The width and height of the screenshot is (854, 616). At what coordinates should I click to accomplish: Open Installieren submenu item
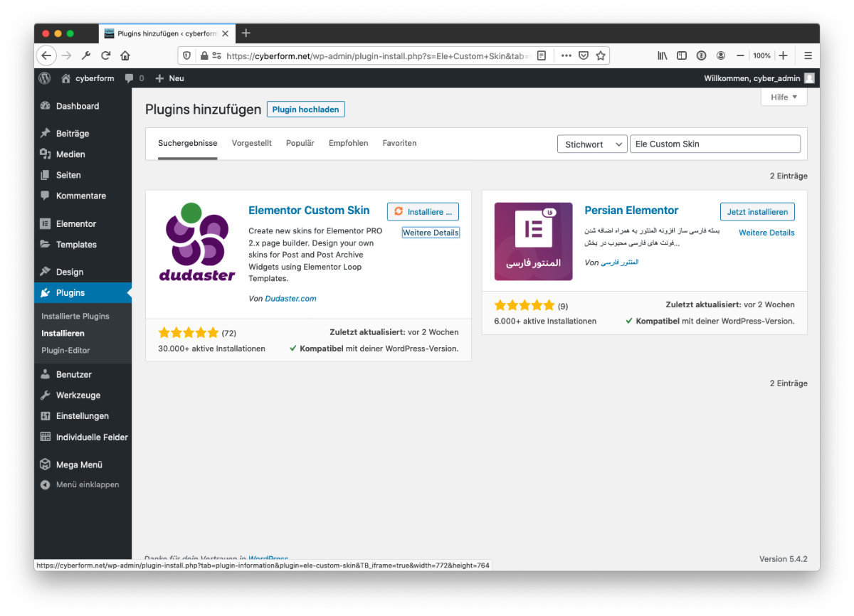63,333
